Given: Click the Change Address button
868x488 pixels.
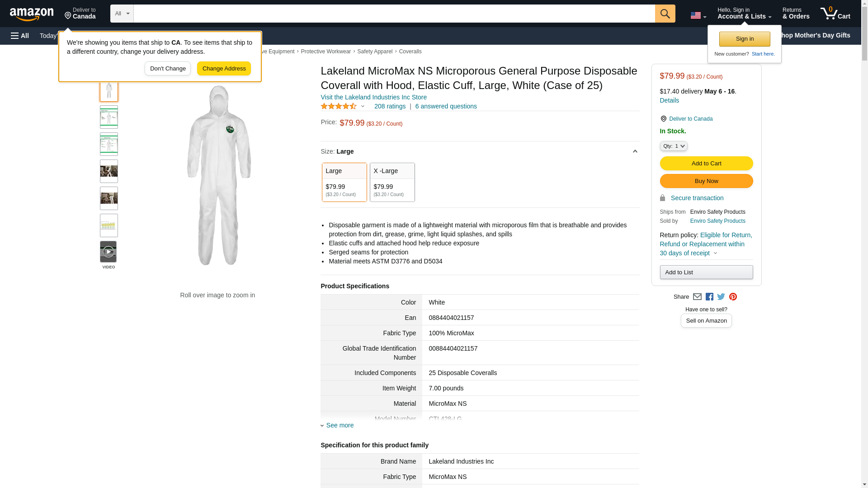Looking at the screenshot, I should pyautogui.click(x=224, y=69).
